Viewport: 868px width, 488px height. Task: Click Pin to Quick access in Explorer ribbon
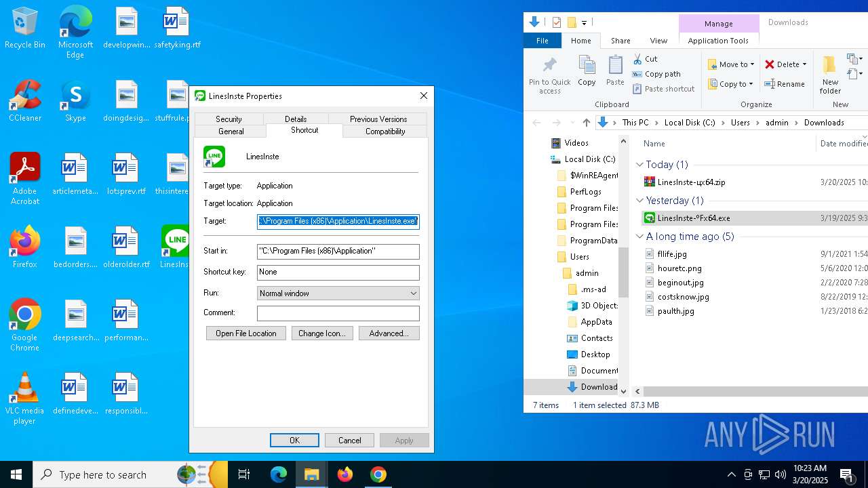[550, 75]
